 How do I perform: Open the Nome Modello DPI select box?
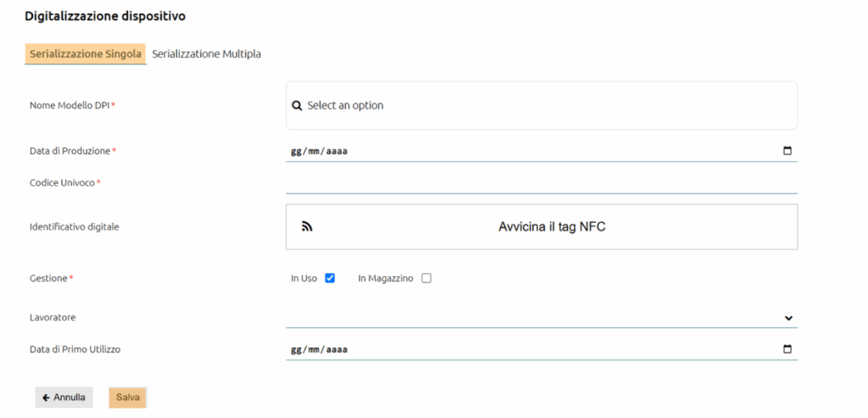pyautogui.click(x=542, y=105)
